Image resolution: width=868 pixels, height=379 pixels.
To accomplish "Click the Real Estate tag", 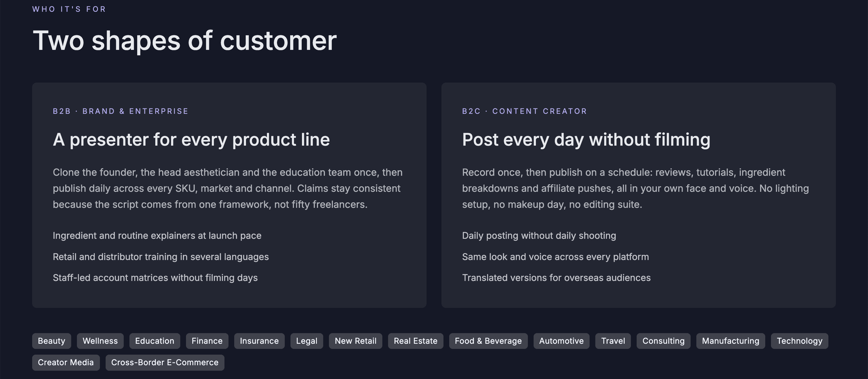I will pos(415,341).
